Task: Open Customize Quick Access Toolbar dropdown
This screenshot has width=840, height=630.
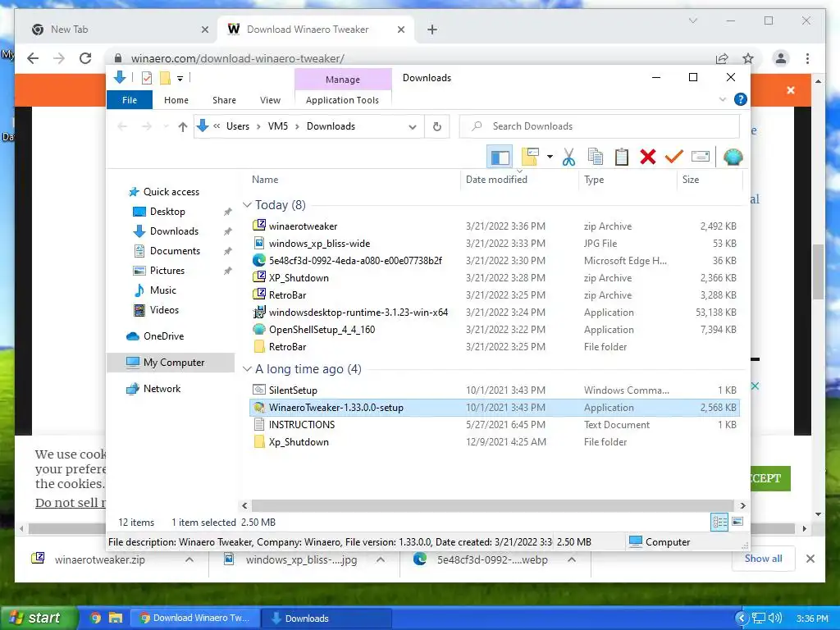Action: [180, 79]
